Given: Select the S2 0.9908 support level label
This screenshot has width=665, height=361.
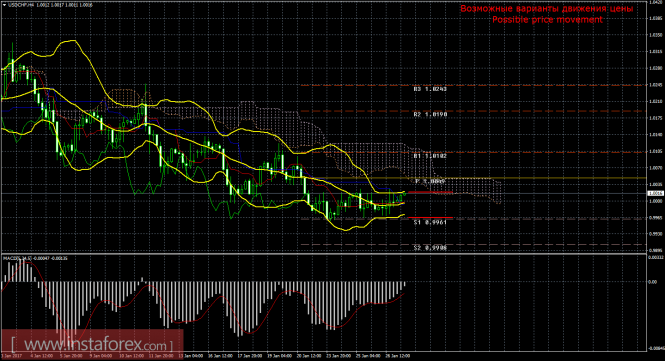Looking at the screenshot, I should [x=430, y=248].
